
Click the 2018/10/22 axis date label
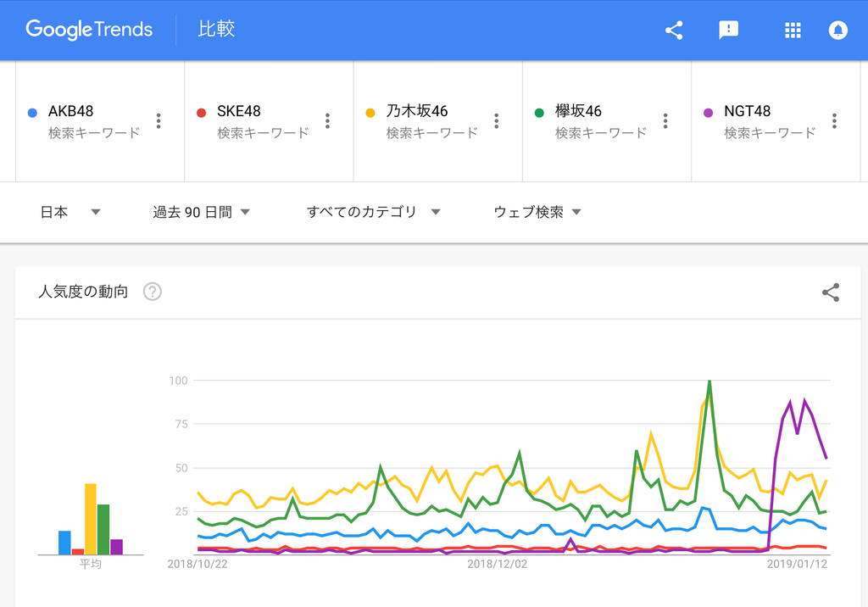click(x=197, y=564)
